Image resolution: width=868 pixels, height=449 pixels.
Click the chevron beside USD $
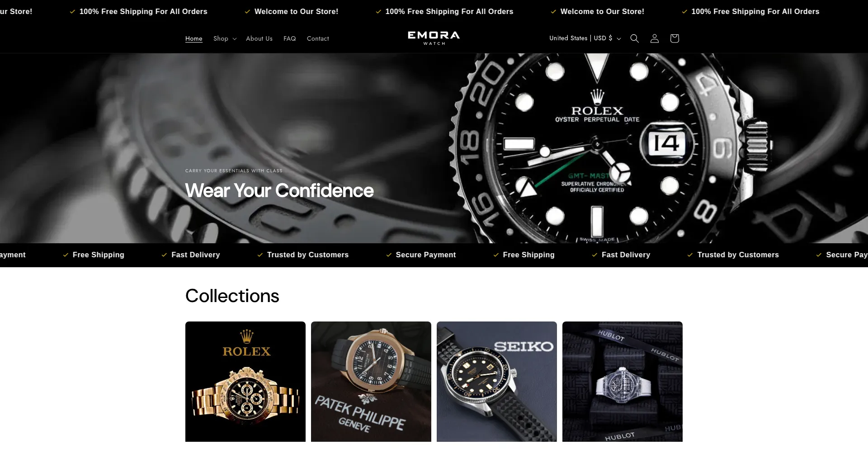tap(619, 39)
